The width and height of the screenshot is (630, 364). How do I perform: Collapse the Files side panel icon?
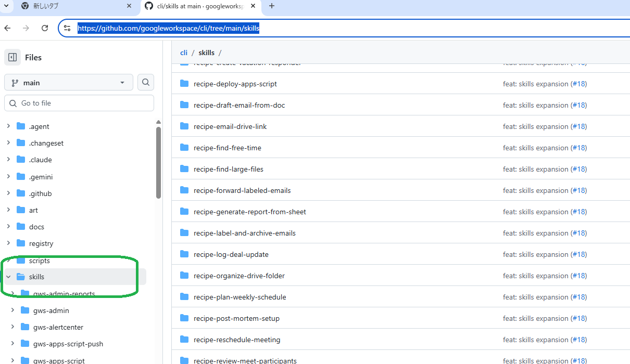[x=12, y=58]
